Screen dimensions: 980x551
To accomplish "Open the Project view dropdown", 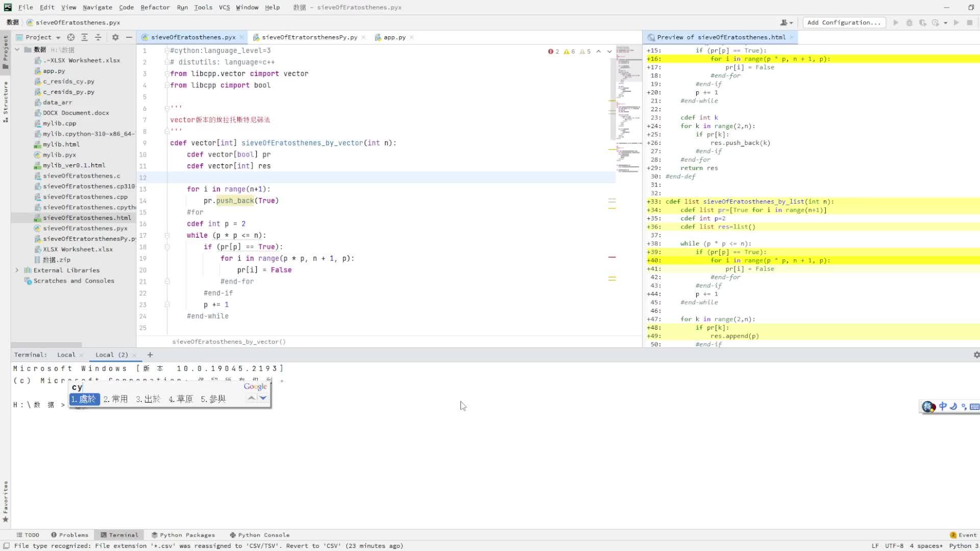I will (58, 37).
